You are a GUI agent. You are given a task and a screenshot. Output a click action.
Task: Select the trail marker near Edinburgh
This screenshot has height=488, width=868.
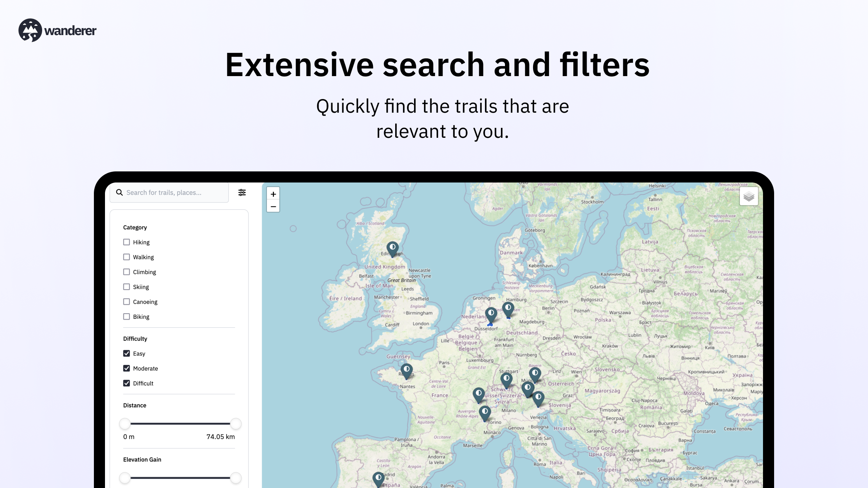[x=393, y=249]
